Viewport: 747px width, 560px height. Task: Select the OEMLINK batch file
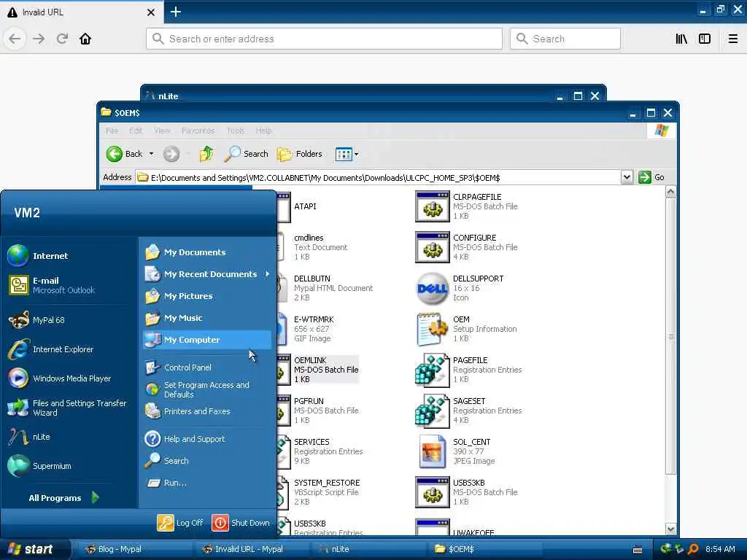326,370
